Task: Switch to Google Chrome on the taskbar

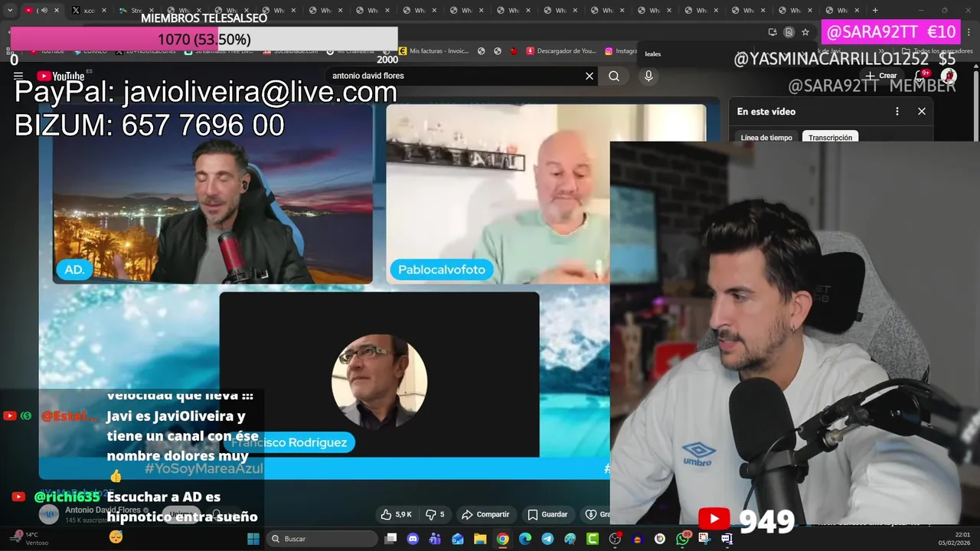Action: (502, 539)
